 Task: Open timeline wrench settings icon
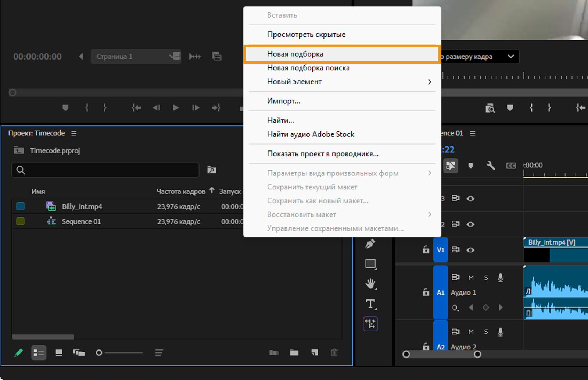(491, 166)
